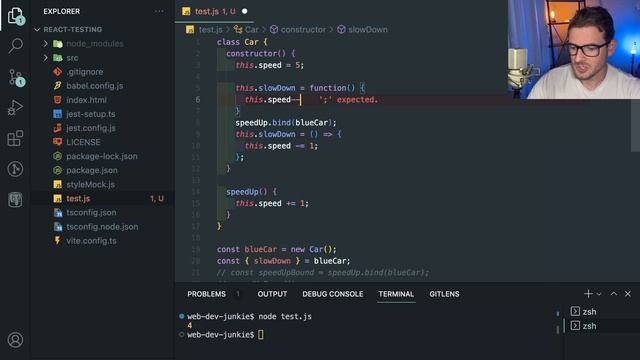
Task: Open the Run and Debug view
Action: [16, 108]
